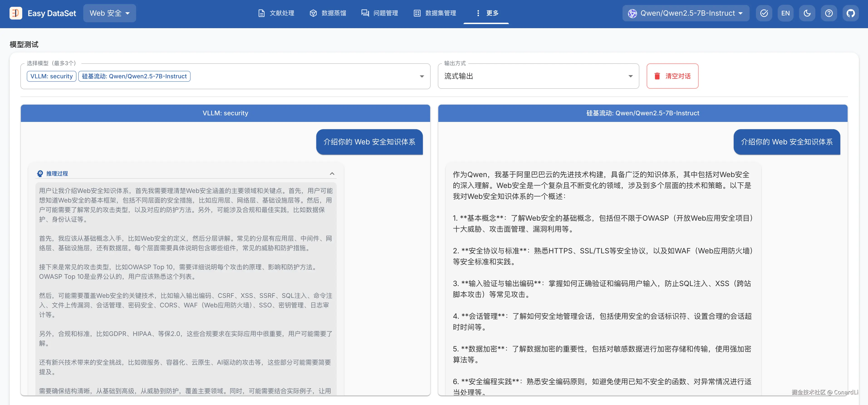
Task: Open the 更多 menu tab
Action: (x=486, y=13)
